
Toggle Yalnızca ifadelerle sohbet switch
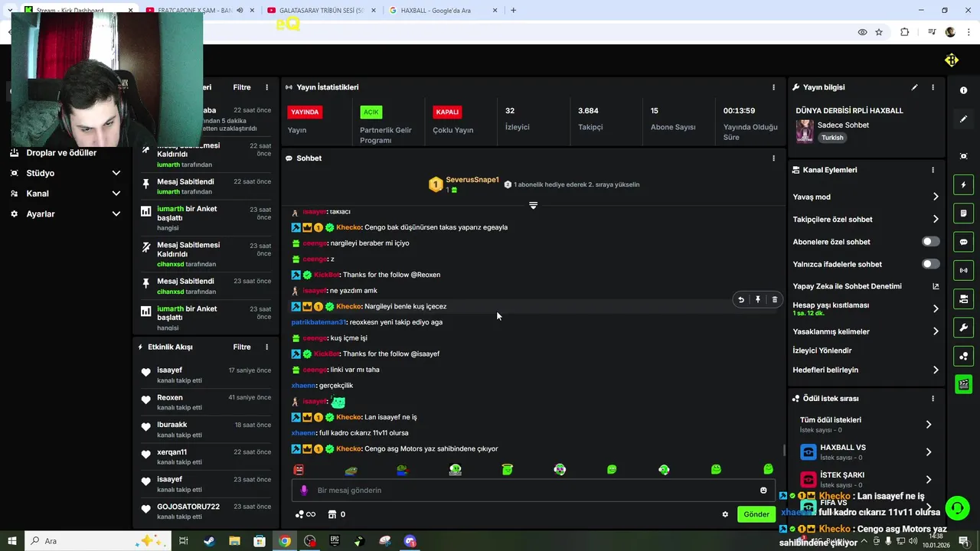[930, 264]
